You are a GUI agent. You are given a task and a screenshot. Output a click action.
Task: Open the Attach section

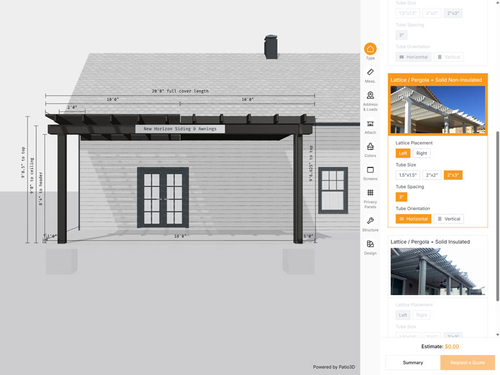click(370, 127)
